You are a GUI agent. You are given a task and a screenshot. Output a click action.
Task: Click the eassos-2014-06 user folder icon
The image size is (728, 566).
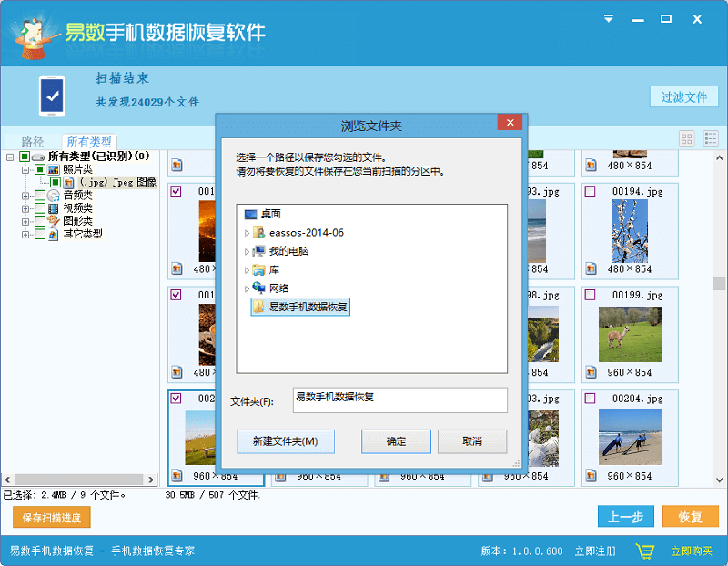coord(258,232)
